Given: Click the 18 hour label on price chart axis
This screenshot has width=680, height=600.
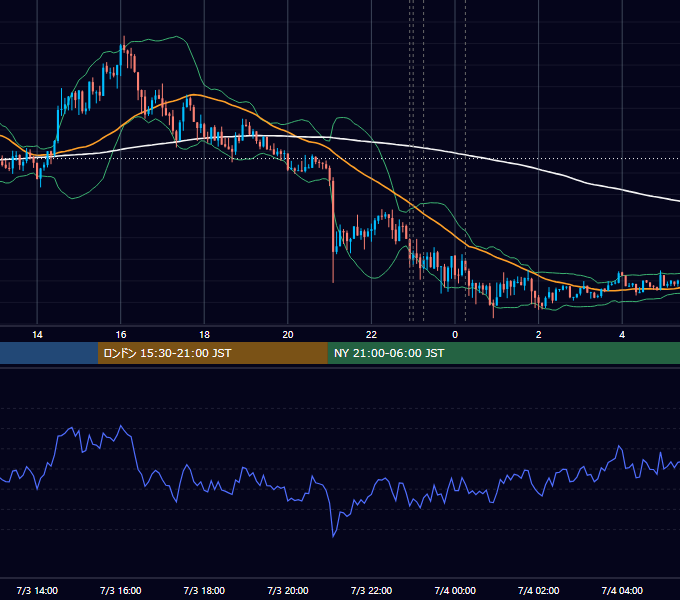Looking at the screenshot, I should point(204,335).
